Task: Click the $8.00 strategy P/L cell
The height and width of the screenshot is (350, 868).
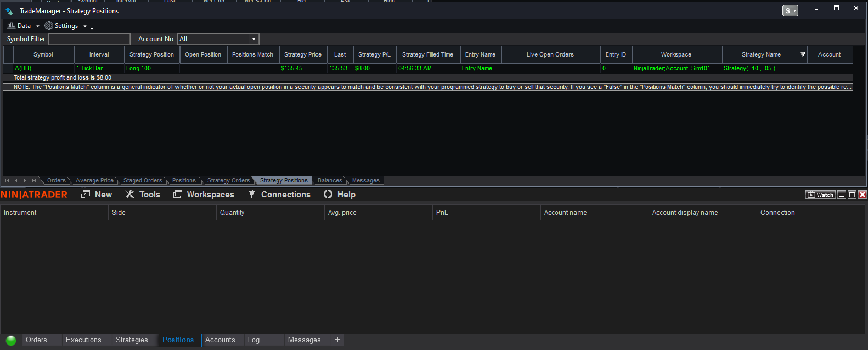Action: pyautogui.click(x=374, y=68)
